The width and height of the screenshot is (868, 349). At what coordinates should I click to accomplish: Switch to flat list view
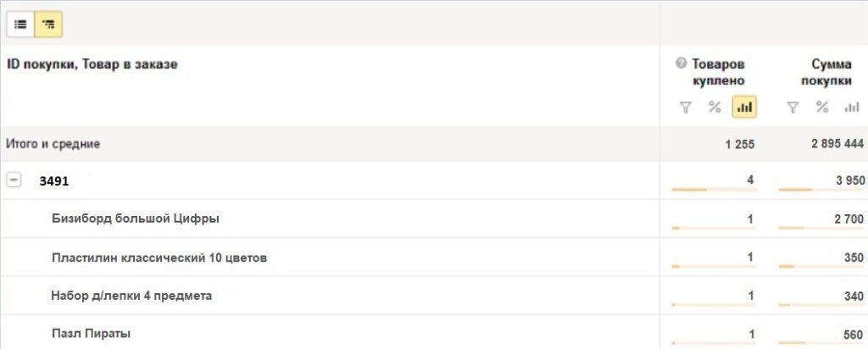click(20, 25)
